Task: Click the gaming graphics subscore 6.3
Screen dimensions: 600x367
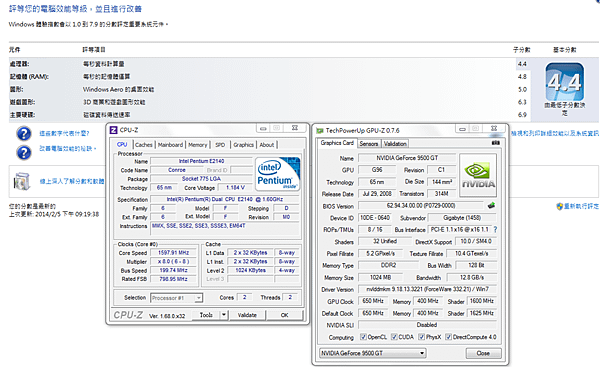Action: [x=522, y=102]
